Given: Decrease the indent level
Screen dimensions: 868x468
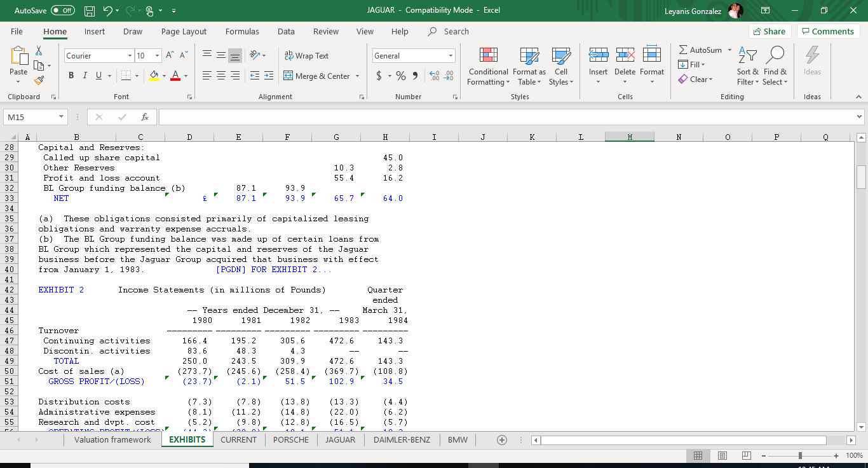Looking at the screenshot, I should point(254,76).
